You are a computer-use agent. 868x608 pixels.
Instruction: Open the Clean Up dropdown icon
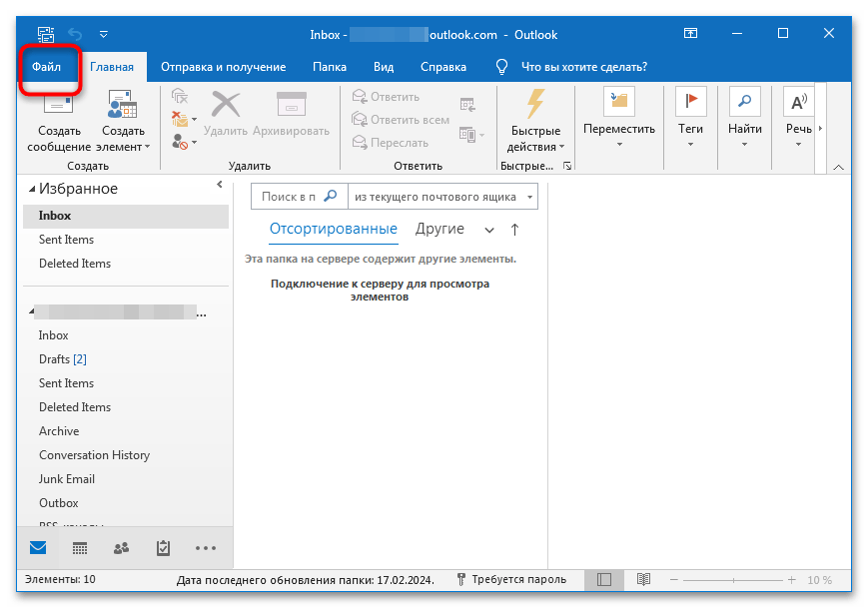point(184,119)
